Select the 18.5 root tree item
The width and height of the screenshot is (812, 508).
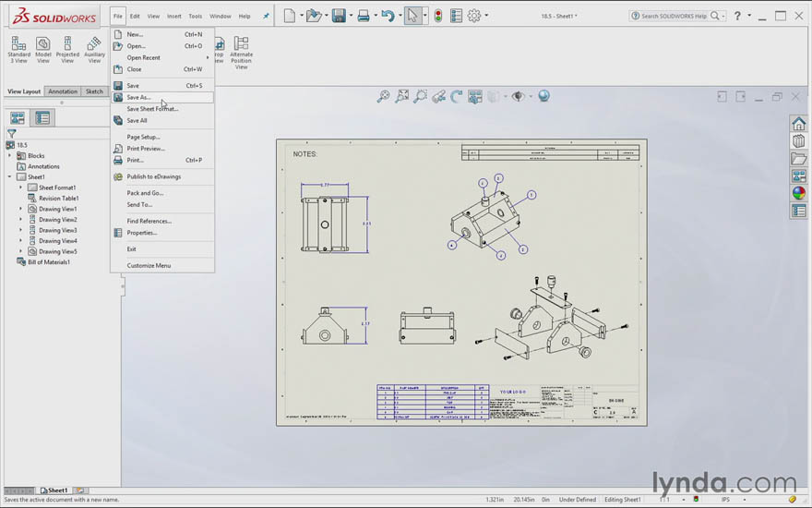[x=18, y=145]
